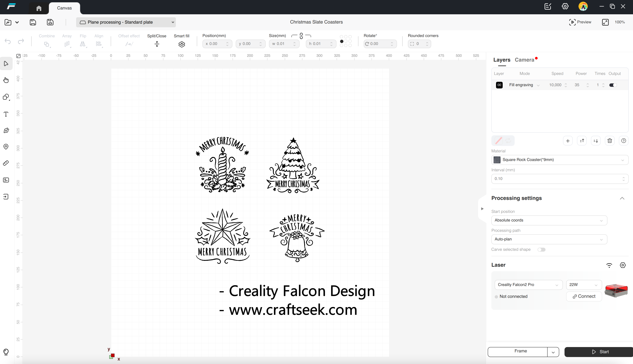633x364 pixels.
Task: Click the Split/Close tool
Action: [x=157, y=44]
